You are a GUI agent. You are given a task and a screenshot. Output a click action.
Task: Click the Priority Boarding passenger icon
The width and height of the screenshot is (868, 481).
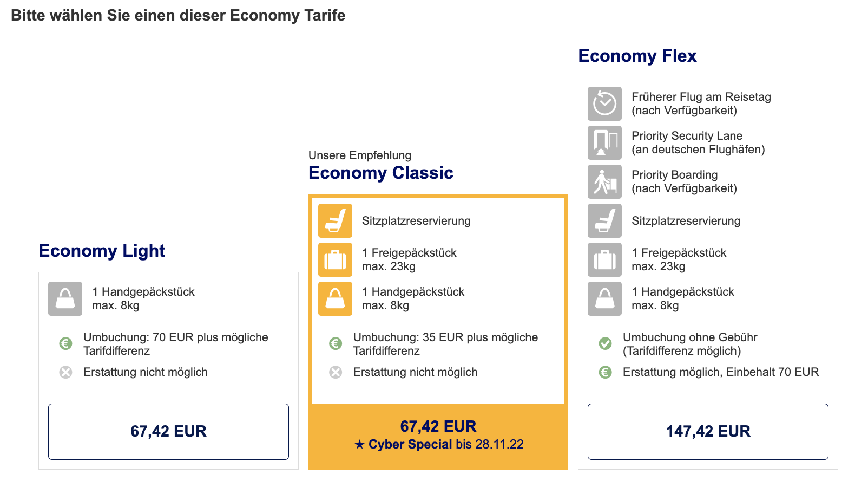click(604, 181)
